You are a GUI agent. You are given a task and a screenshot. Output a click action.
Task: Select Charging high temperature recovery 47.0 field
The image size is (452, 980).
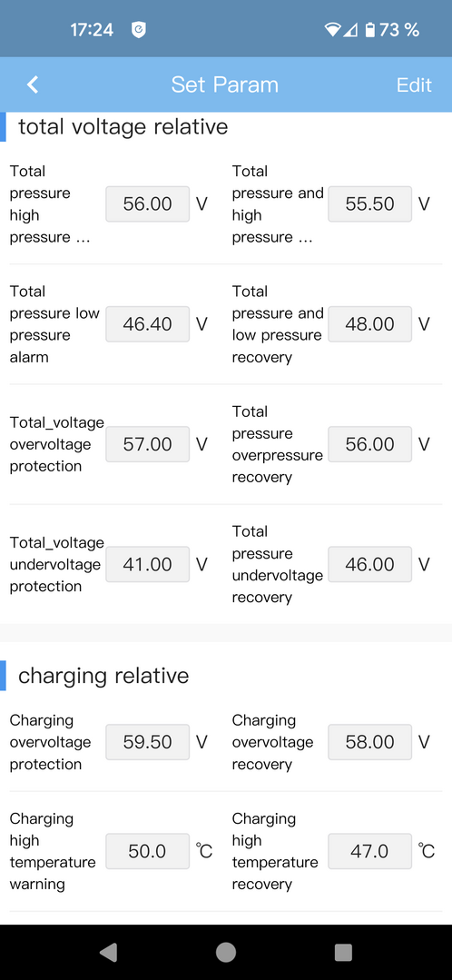point(369,851)
